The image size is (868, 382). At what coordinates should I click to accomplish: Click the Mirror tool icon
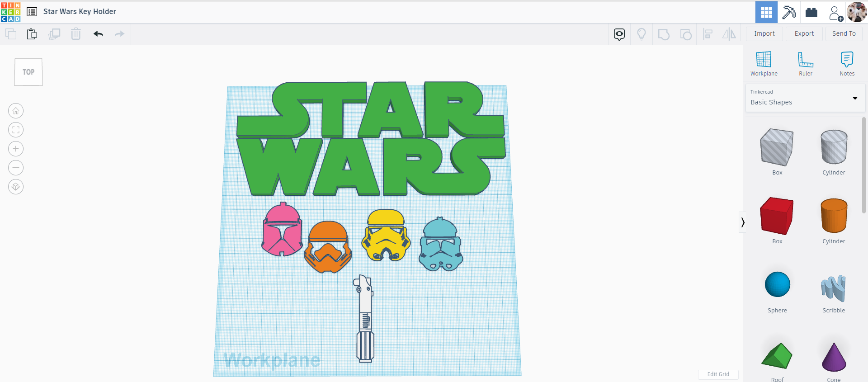[x=729, y=34]
